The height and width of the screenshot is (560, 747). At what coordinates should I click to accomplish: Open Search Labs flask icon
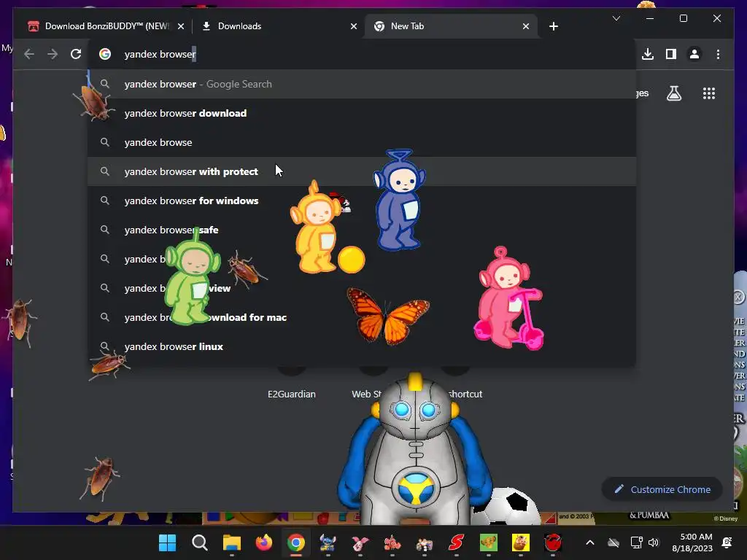pos(673,93)
